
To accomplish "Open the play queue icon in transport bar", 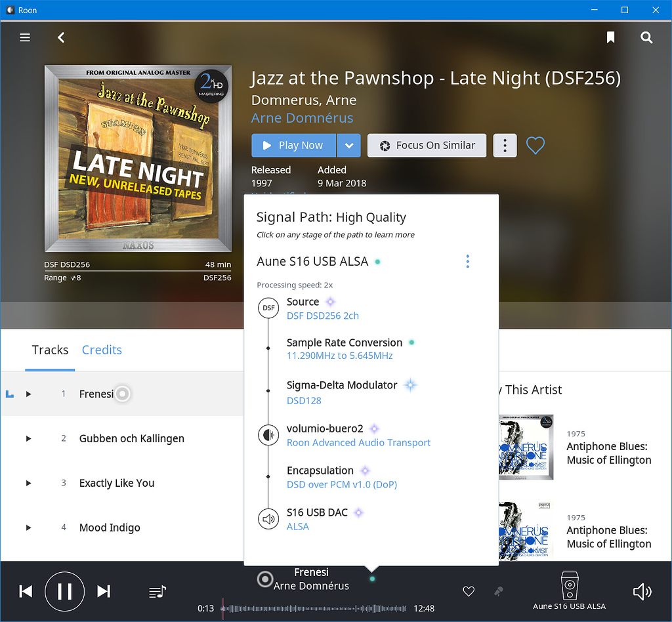I will pyautogui.click(x=157, y=591).
